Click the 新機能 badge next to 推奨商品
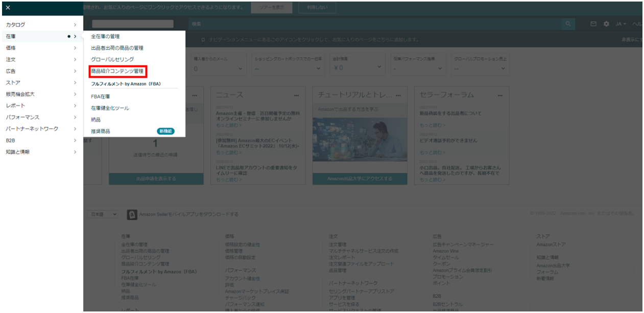This screenshot has height=313, width=644. click(x=165, y=131)
